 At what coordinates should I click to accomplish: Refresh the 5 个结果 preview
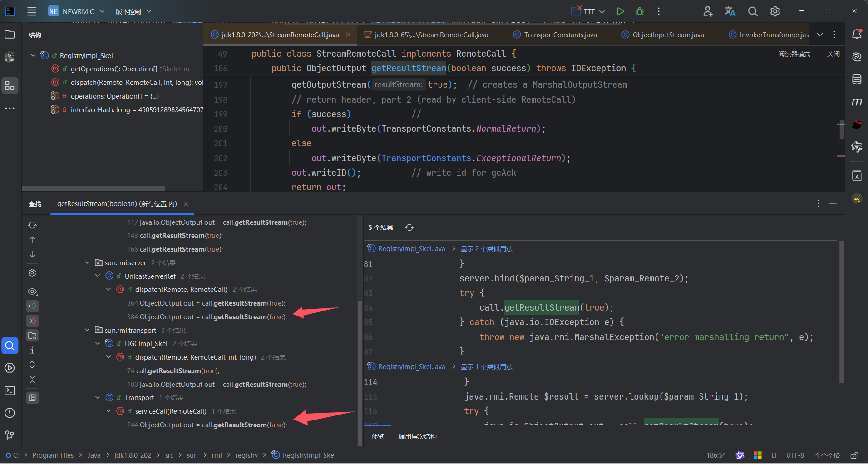(409, 227)
